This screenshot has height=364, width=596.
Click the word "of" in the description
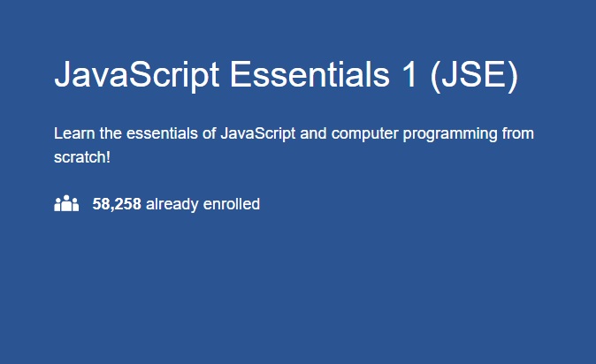click(x=207, y=134)
